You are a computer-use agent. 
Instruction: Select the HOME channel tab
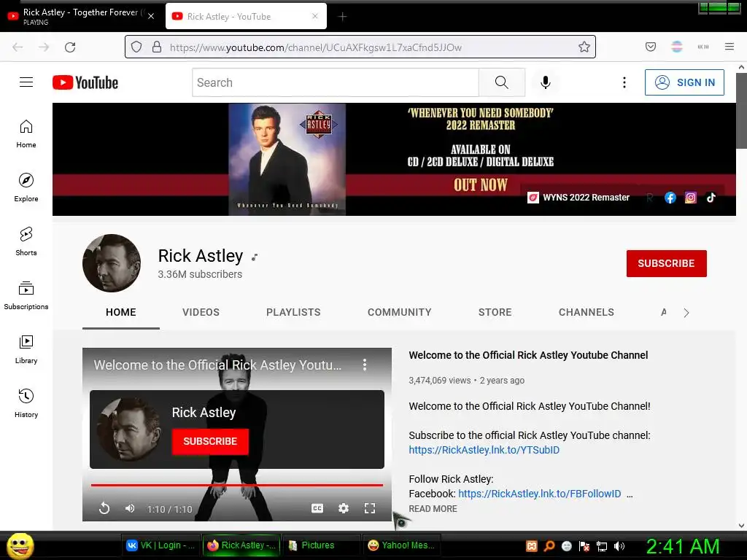[121, 312]
